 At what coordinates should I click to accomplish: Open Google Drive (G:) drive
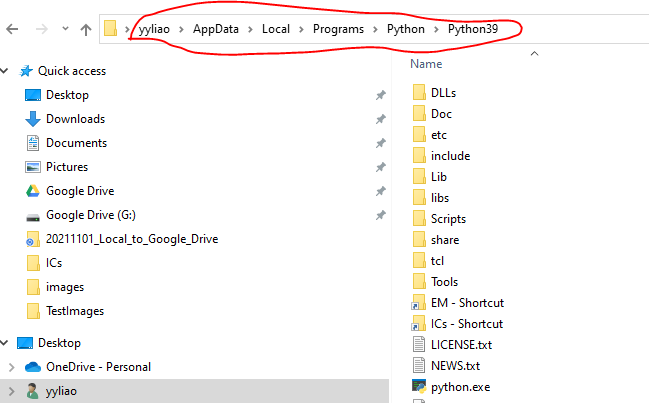[89, 215]
